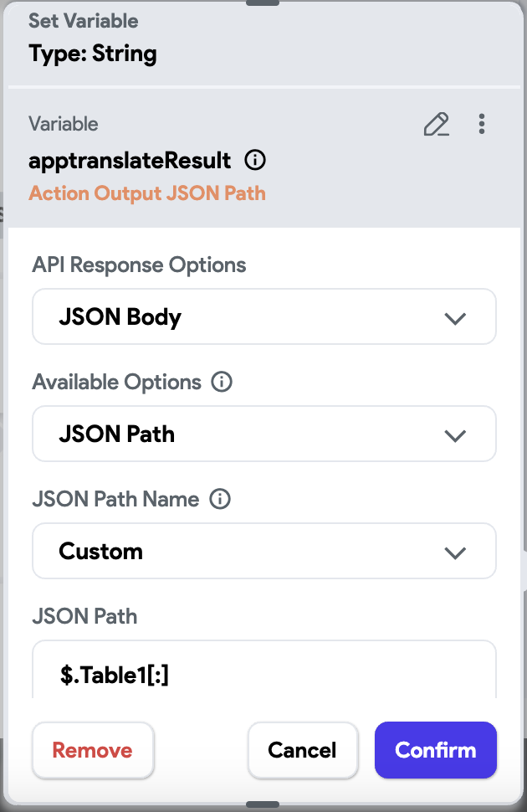527x812 pixels.
Task: Select the apptranslateResult variable name
Action: [130, 160]
